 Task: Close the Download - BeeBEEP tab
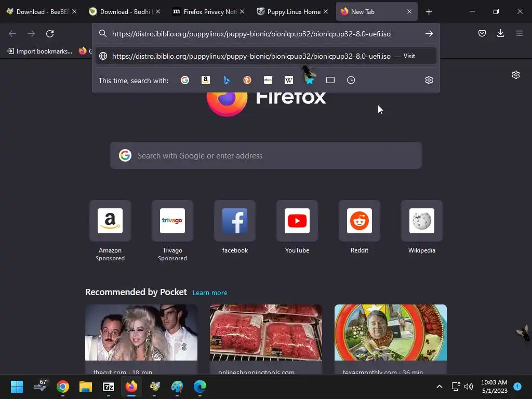74,11
